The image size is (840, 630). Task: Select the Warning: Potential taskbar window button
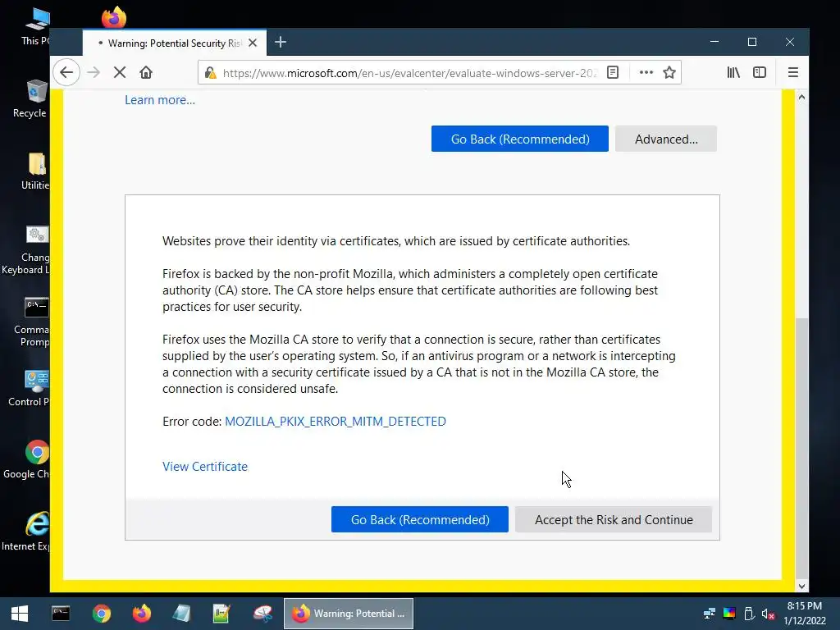pyautogui.click(x=349, y=614)
